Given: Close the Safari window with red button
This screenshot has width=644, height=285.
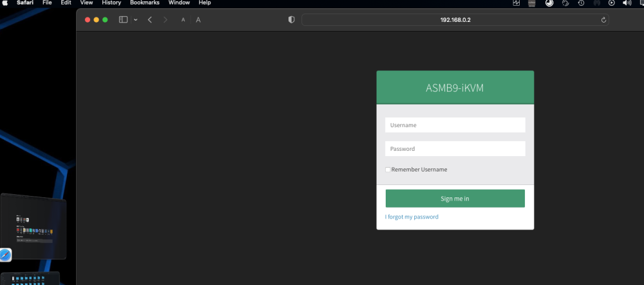Looking at the screenshot, I should 88,20.
